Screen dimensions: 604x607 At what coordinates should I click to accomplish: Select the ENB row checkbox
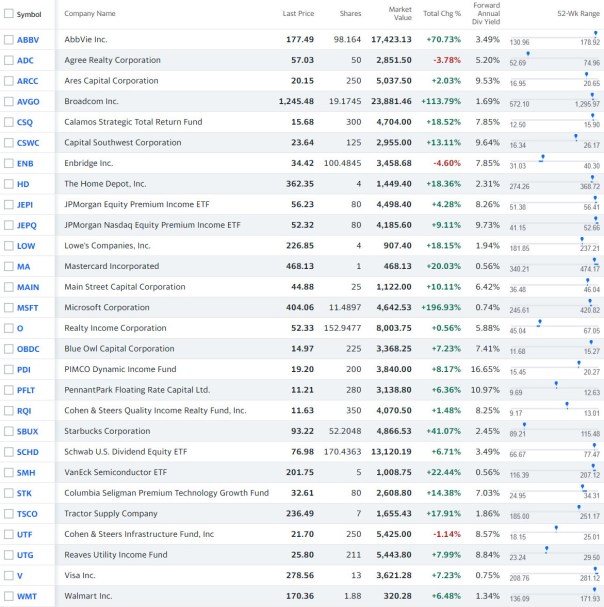click(9, 163)
